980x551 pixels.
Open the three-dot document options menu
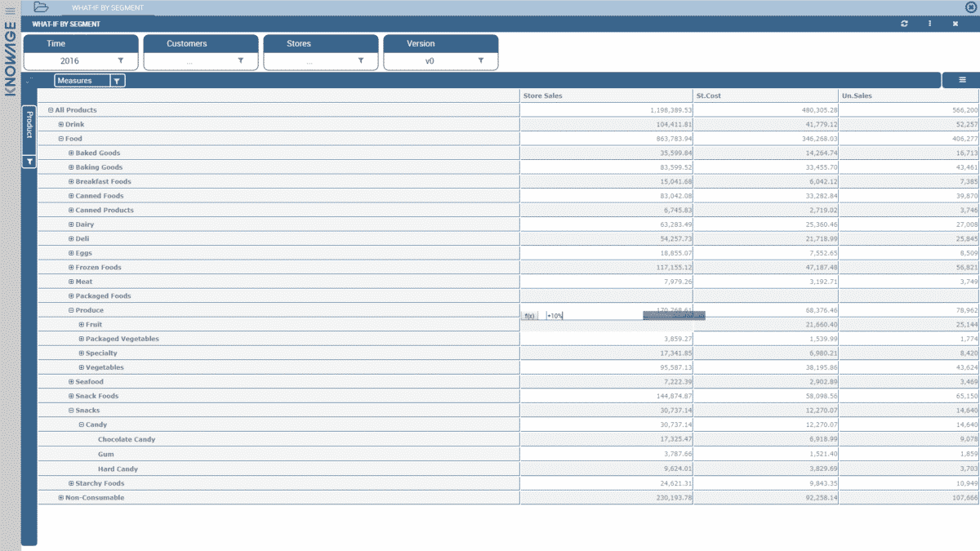(x=929, y=24)
